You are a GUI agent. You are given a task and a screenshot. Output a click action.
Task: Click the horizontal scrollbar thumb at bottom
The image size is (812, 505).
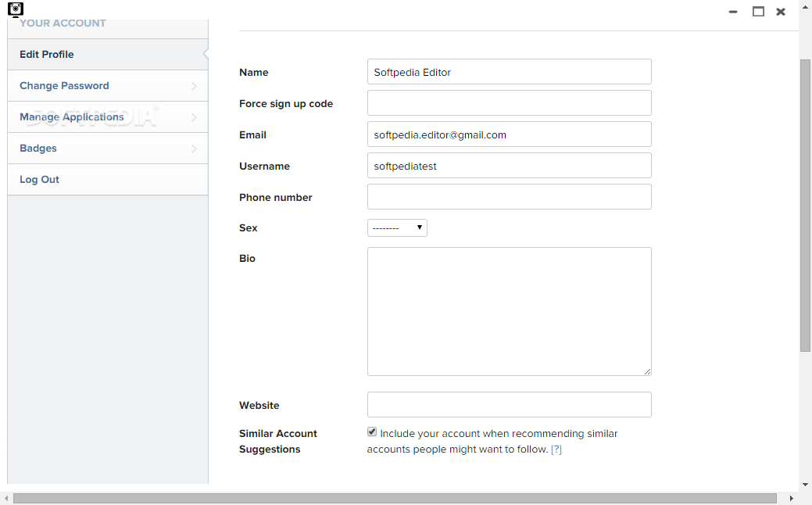point(395,498)
